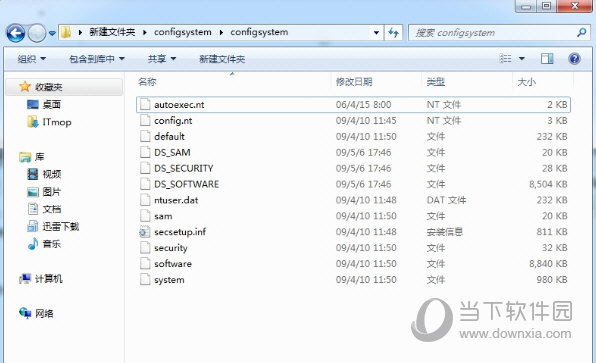Screen dimensions: 596x363
Task: Close the Explorer window
Action: point(575,6)
